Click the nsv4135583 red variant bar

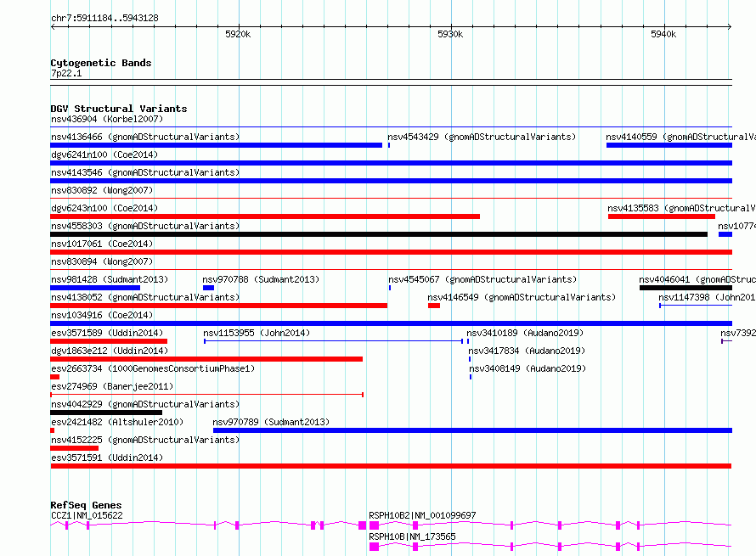[662, 216]
